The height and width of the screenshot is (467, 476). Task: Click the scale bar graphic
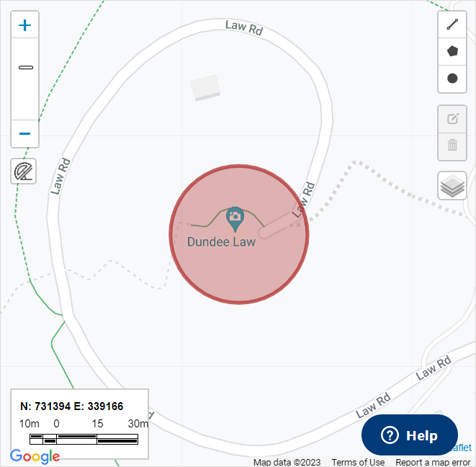click(84, 439)
